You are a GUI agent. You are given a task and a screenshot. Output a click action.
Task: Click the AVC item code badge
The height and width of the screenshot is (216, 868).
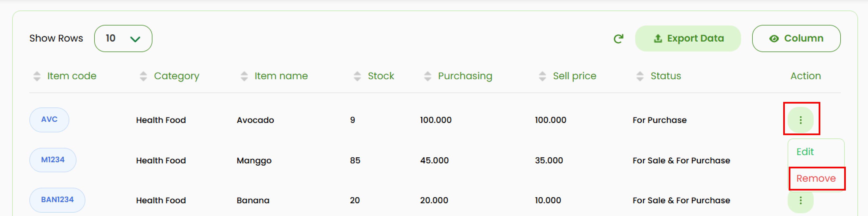(x=49, y=119)
